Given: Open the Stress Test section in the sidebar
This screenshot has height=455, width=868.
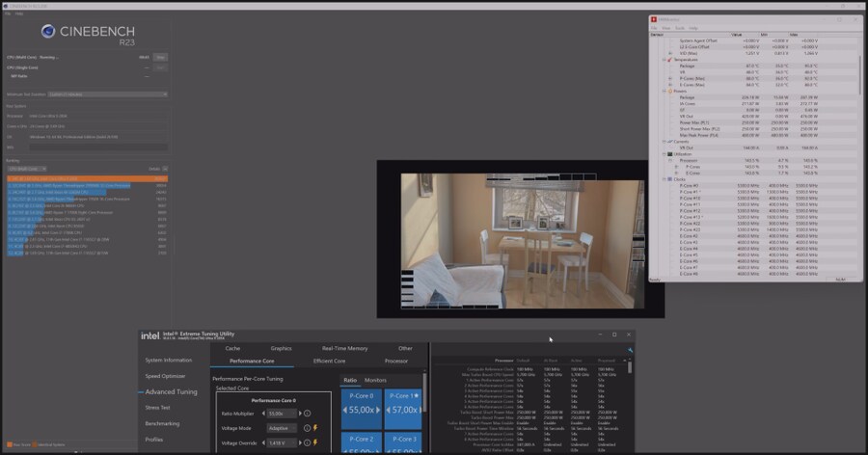Looking at the screenshot, I should coord(157,408).
